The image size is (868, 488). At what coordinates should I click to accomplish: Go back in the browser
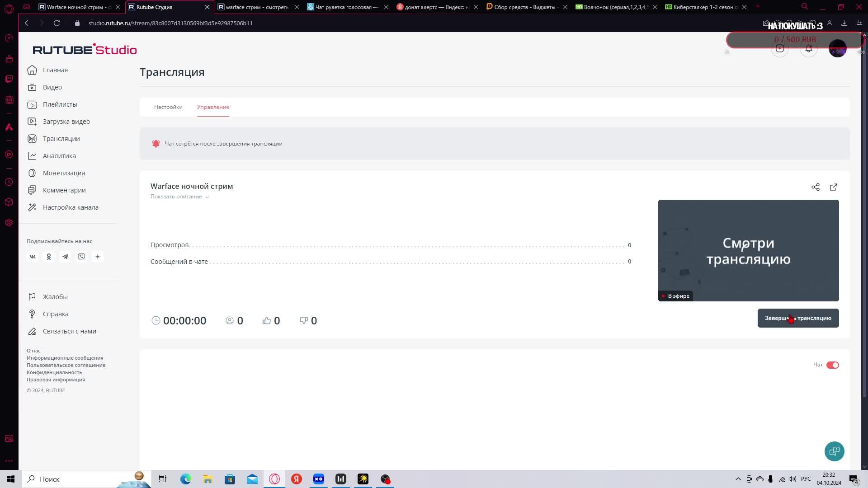[27, 23]
